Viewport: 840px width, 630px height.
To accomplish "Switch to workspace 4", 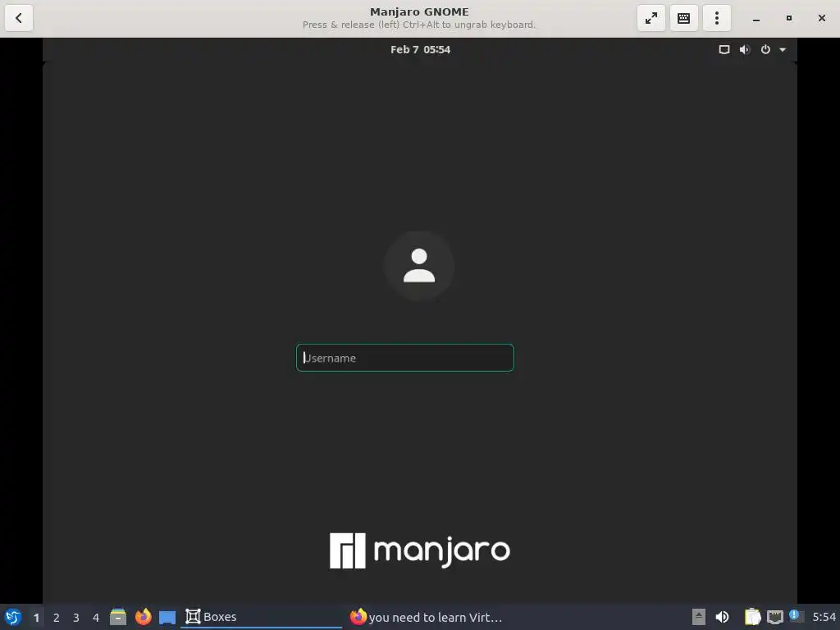I will (x=96, y=617).
